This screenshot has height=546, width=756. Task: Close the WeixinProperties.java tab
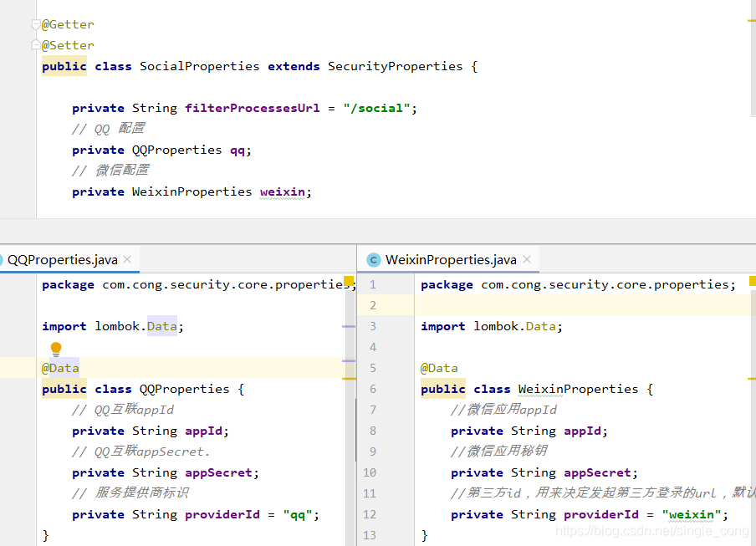(x=527, y=259)
